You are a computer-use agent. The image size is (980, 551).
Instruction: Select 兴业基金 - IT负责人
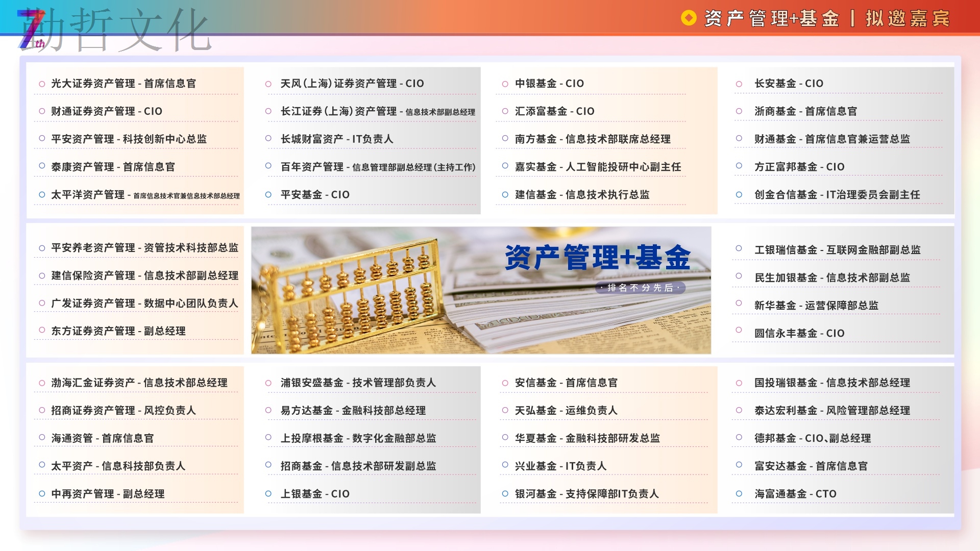tap(560, 466)
